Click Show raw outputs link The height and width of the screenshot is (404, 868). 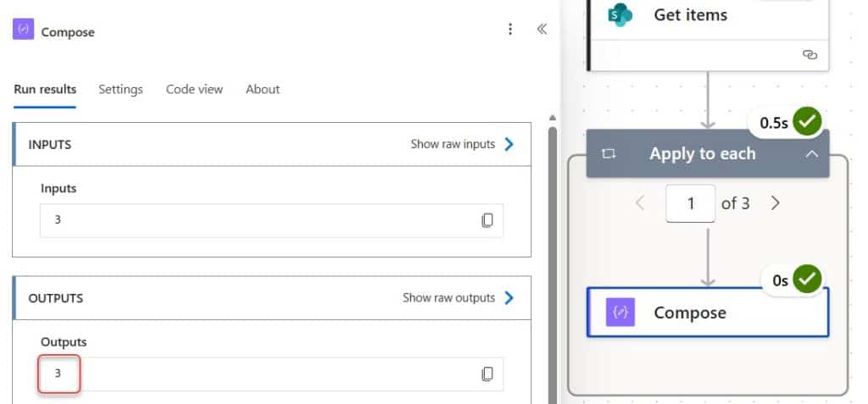click(x=459, y=298)
